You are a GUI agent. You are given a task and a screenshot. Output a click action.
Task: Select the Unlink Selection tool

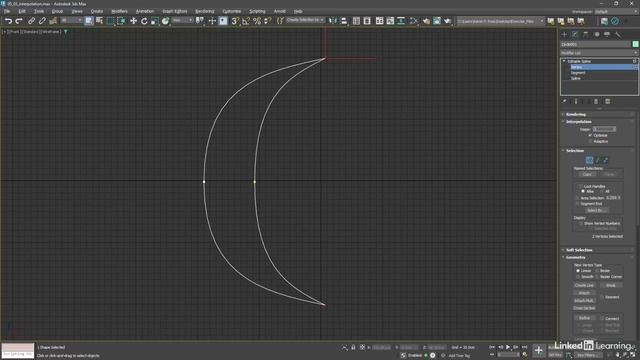coord(42,21)
